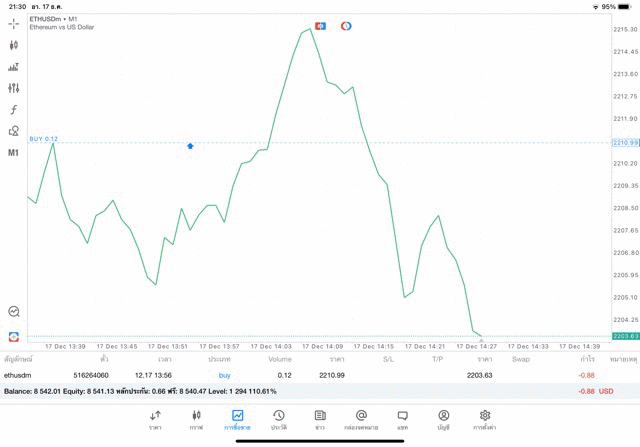Open the trade panel icon at bottom-left of chart
640x447 pixels.
[14, 337]
